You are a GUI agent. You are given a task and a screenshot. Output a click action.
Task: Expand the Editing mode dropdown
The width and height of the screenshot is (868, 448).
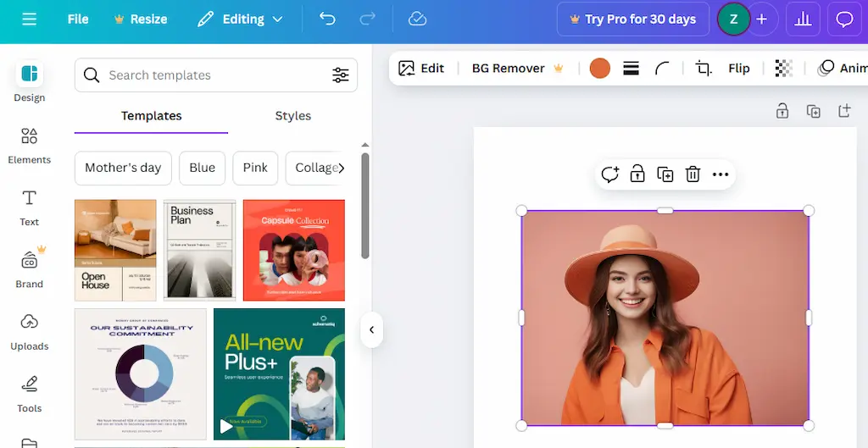click(x=240, y=19)
